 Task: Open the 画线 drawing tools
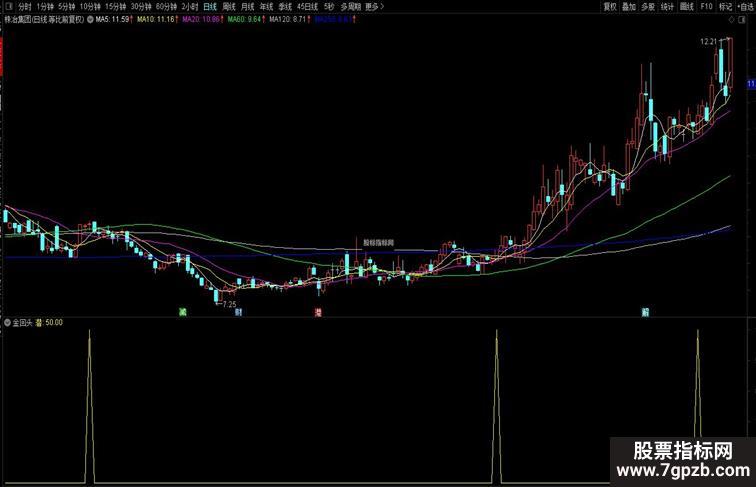tap(687, 7)
